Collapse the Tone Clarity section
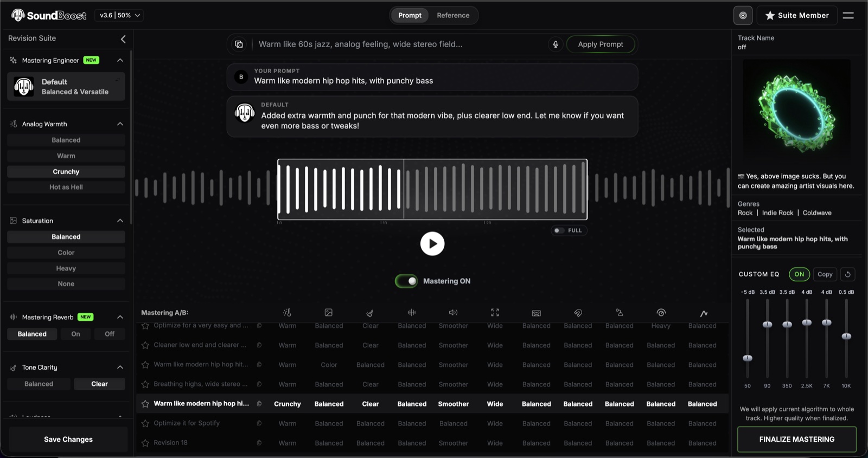Image resolution: width=868 pixels, height=458 pixels. click(120, 367)
